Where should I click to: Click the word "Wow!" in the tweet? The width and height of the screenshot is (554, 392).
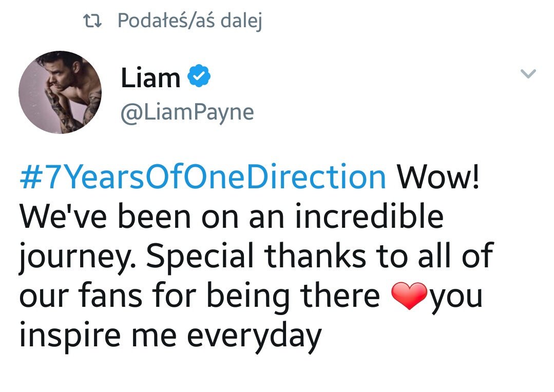click(x=438, y=177)
